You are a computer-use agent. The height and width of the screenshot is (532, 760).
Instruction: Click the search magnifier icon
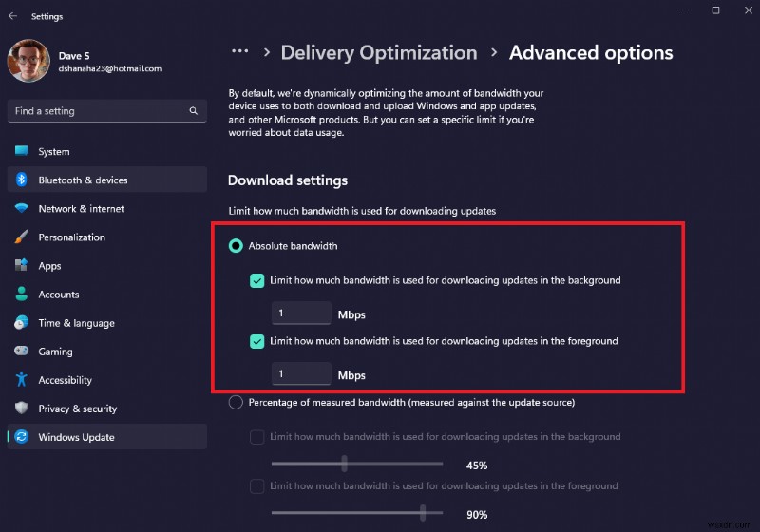195,111
